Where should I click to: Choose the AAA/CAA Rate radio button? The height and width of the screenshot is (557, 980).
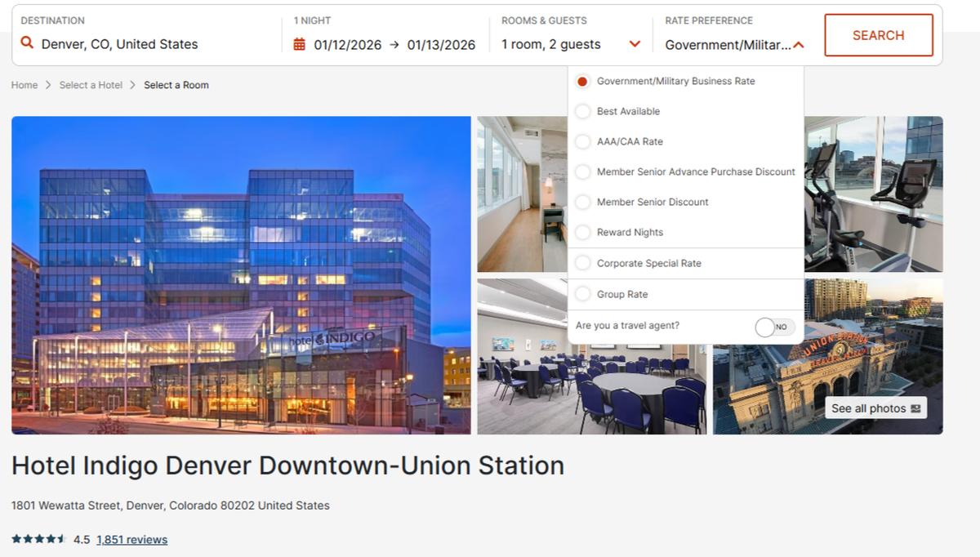click(x=583, y=141)
